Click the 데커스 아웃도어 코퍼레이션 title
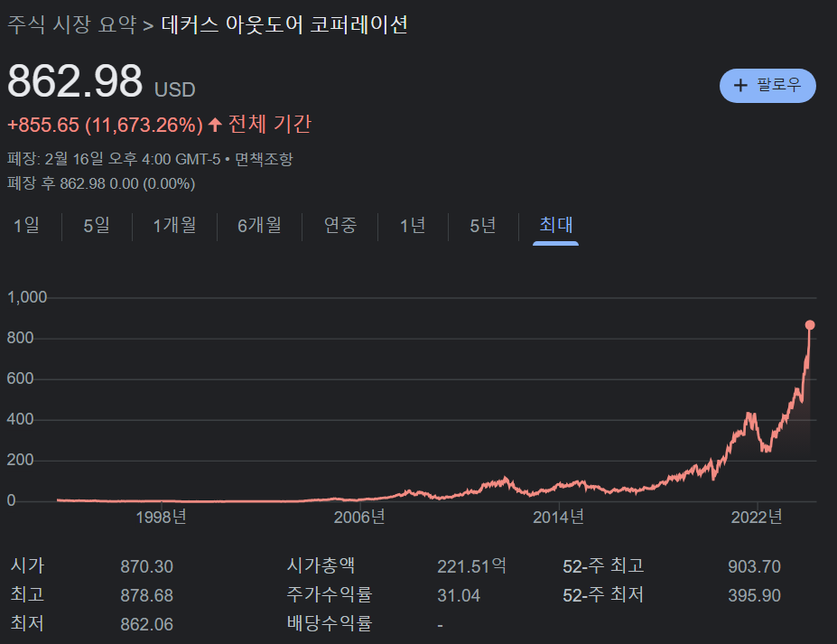The image size is (837, 644). tap(284, 25)
